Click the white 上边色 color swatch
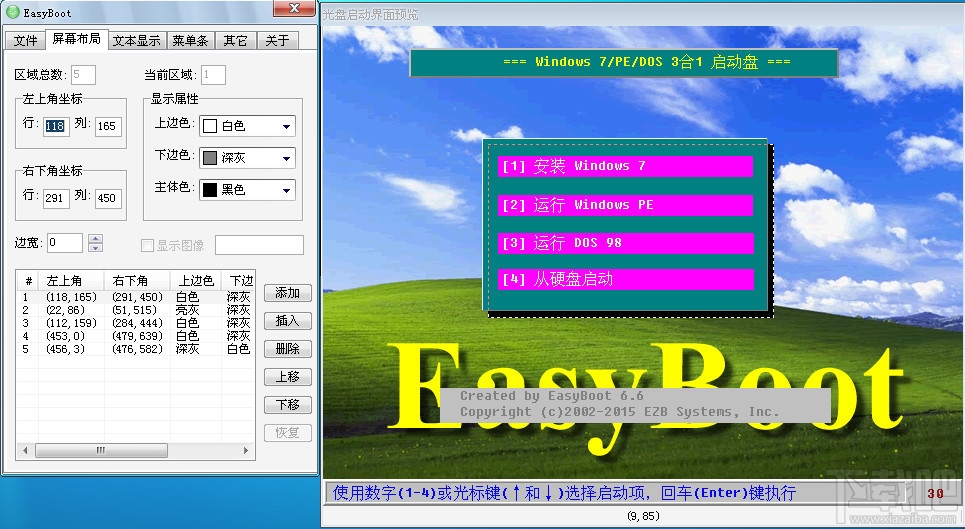This screenshot has width=965, height=529. 210,126
